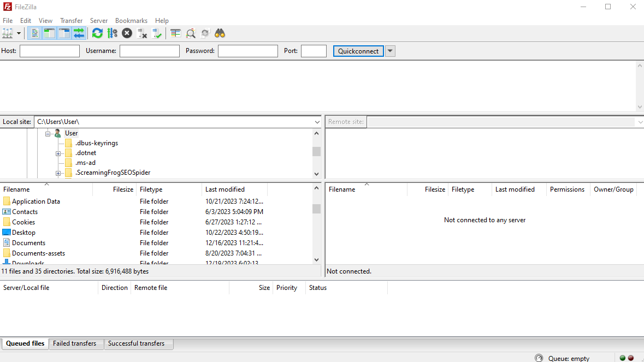Expand the .ScreamingFrogSEOSpider folder node
Viewport: 644px width, 362px height.
[58, 173]
